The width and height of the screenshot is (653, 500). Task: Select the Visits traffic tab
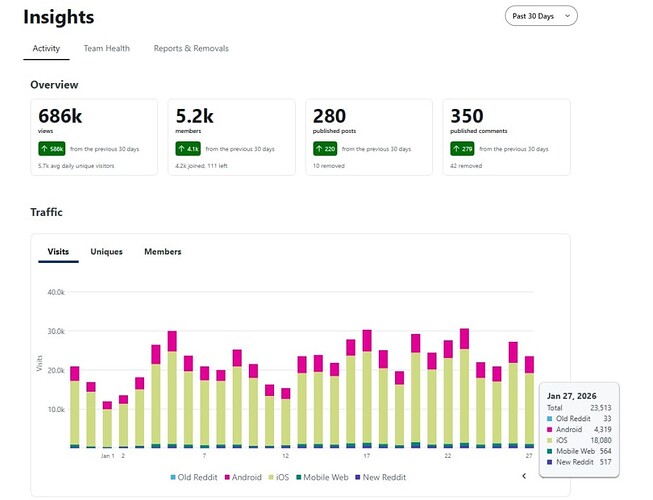click(58, 252)
